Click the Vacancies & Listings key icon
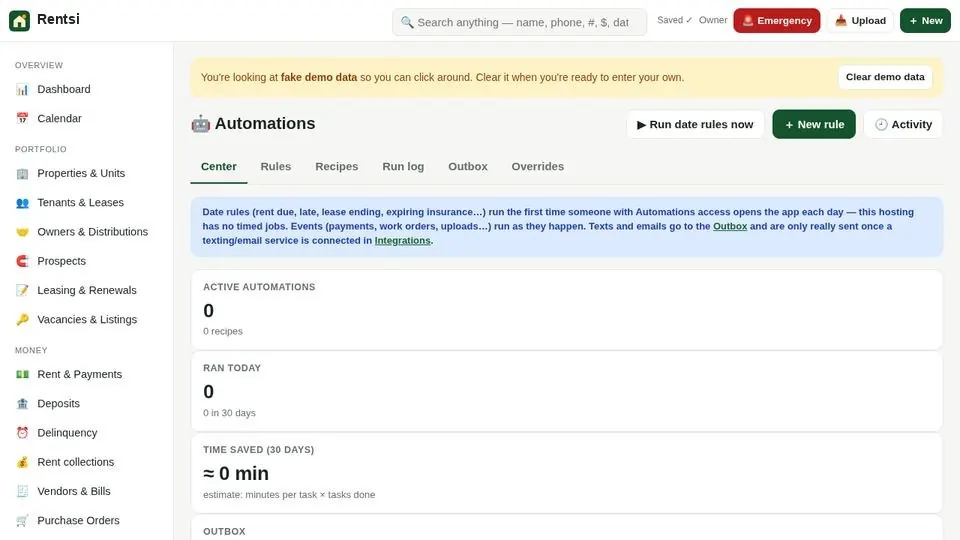960x540 pixels. coord(23,320)
